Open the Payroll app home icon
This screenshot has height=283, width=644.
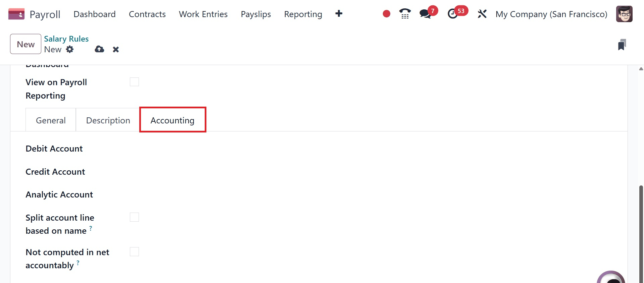[16, 14]
